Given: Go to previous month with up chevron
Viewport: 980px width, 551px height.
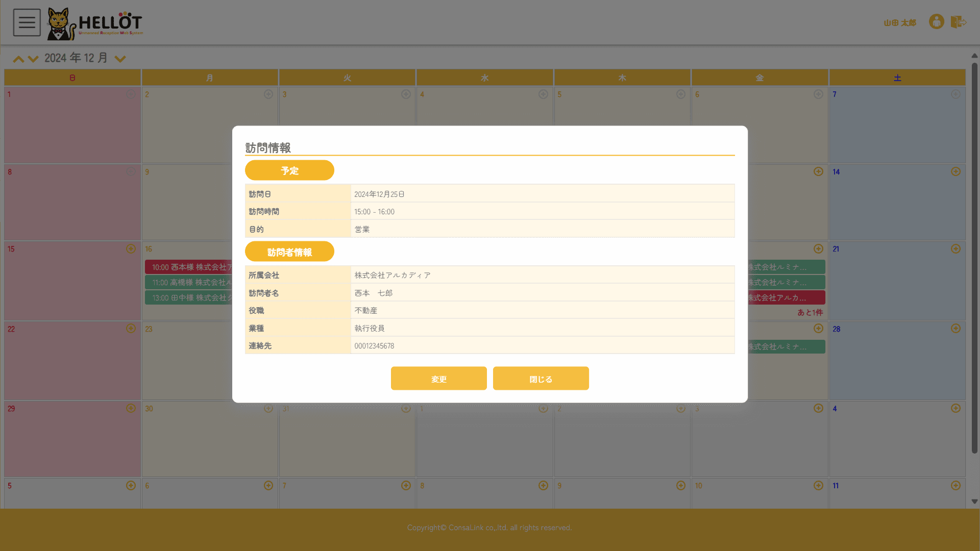Looking at the screenshot, I should coord(18,59).
